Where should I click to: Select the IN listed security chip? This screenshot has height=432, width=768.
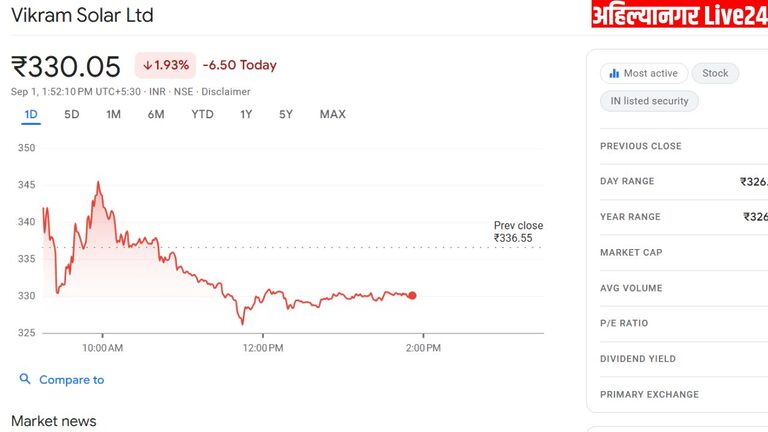tap(649, 101)
